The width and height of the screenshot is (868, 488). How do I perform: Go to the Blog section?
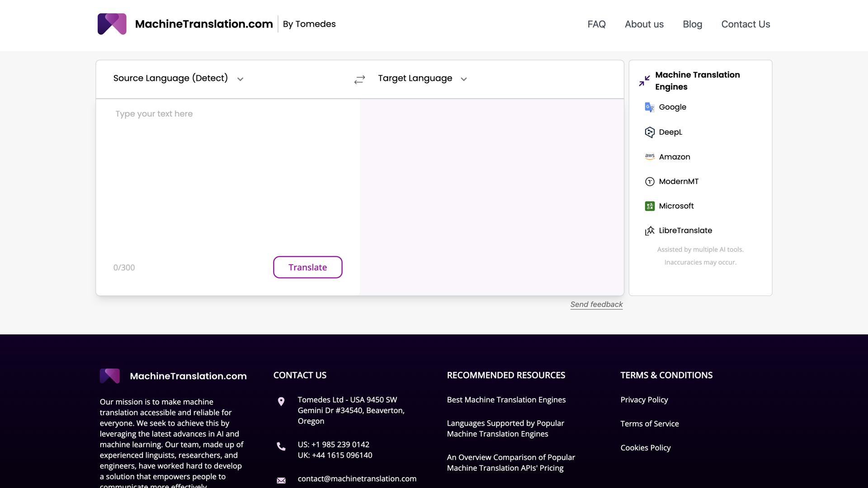[692, 24]
